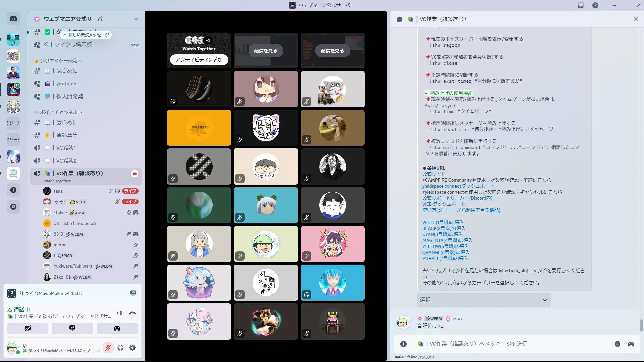The image size is (644, 362).
Task: Select the youtuber channel
Action: click(66, 84)
